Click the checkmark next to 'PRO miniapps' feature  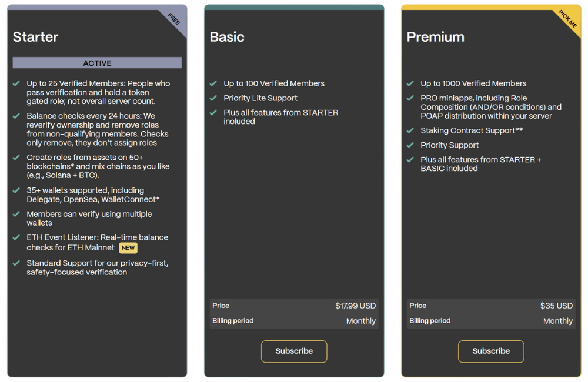pos(410,98)
